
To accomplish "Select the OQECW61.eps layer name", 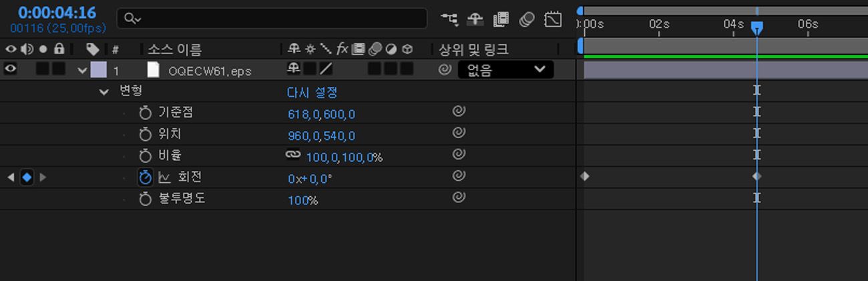I will [x=210, y=70].
